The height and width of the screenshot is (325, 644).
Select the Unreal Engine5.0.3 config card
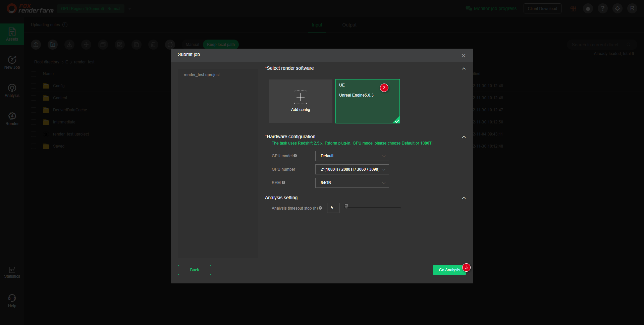(368, 101)
